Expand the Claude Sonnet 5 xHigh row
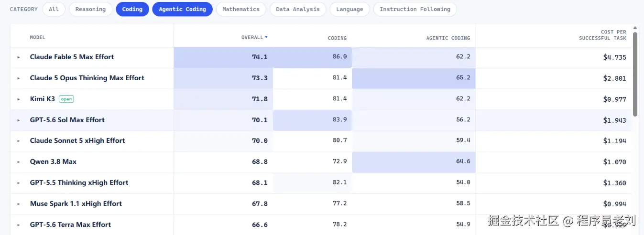Image resolution: width=644 pixels, height=235 pixels. 19,141
